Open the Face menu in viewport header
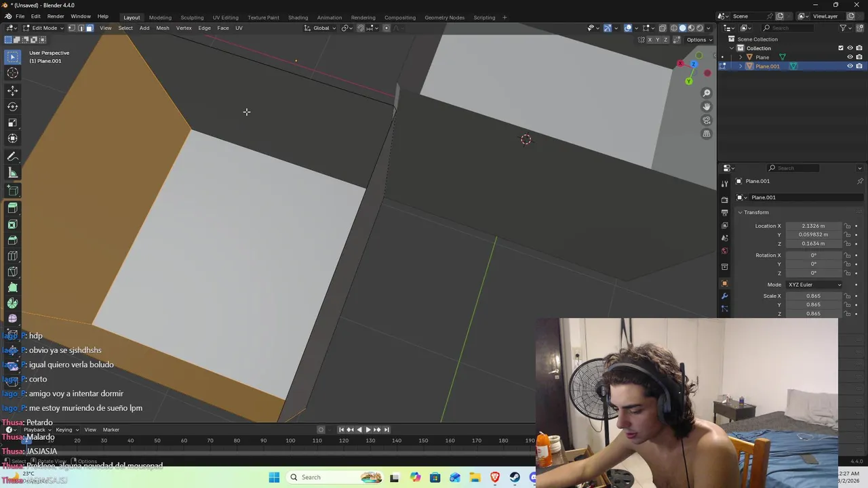 click(222, 28)
